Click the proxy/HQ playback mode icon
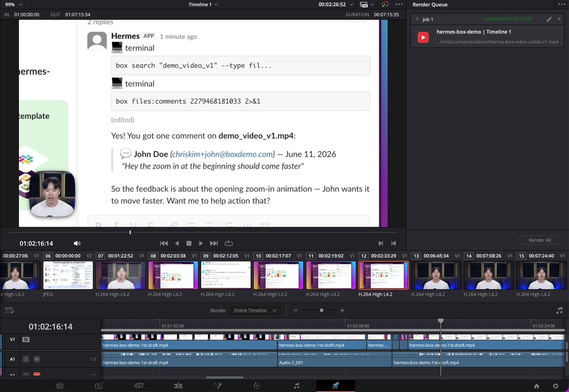Screen dimensions: 569x392 [364, 4]
